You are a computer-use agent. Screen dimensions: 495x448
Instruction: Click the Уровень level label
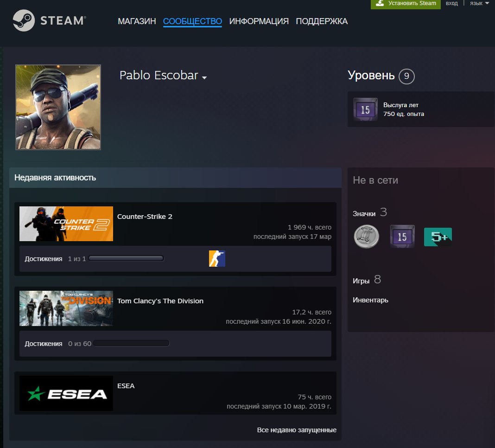(371, 76)
